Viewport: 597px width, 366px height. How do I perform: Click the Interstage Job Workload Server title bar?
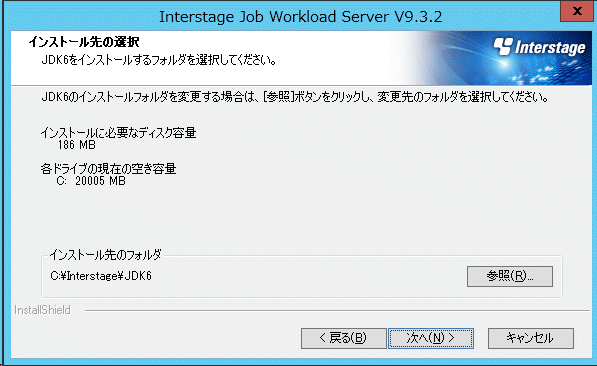[300, 17]
